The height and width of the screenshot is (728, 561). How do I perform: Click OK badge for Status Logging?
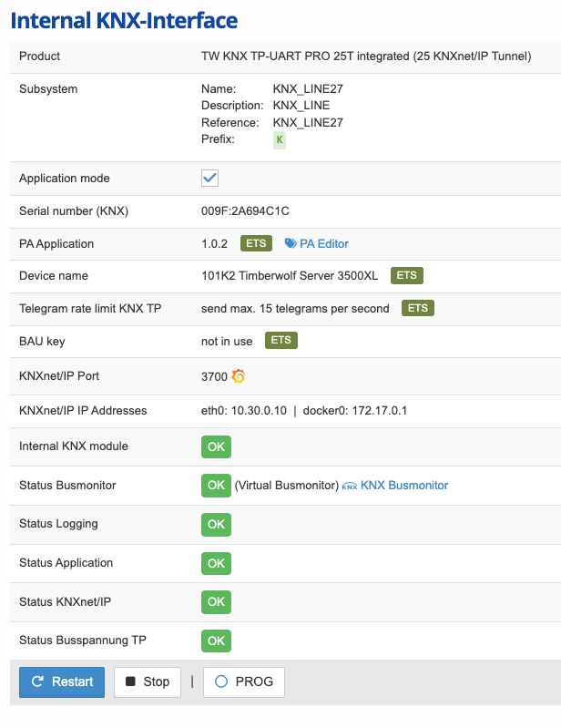pos(216,525)
